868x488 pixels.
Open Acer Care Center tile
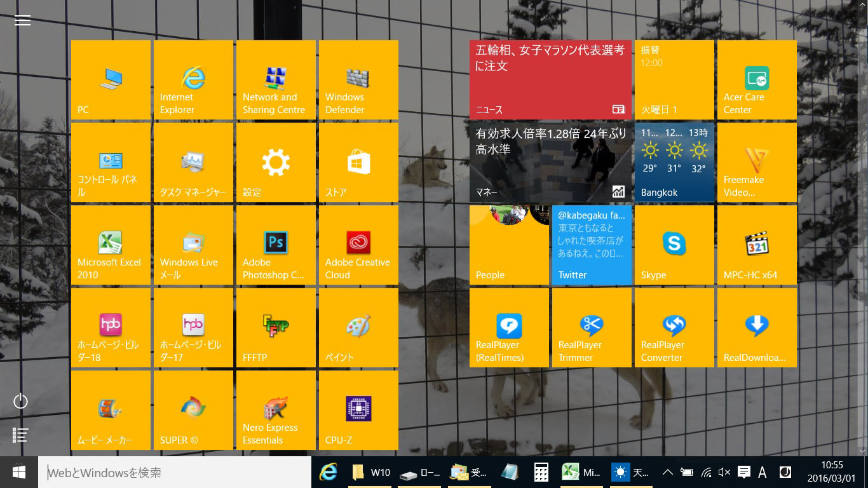757,79
